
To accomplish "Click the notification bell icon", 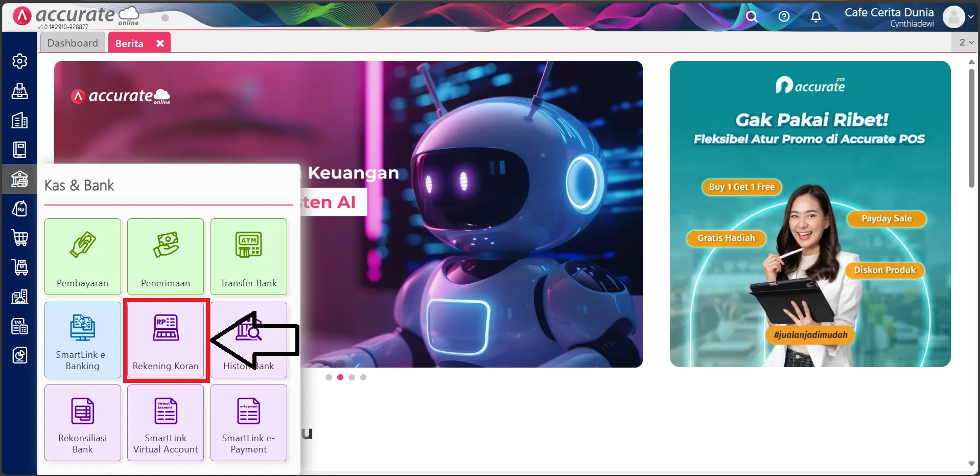I will click(816, 17).
